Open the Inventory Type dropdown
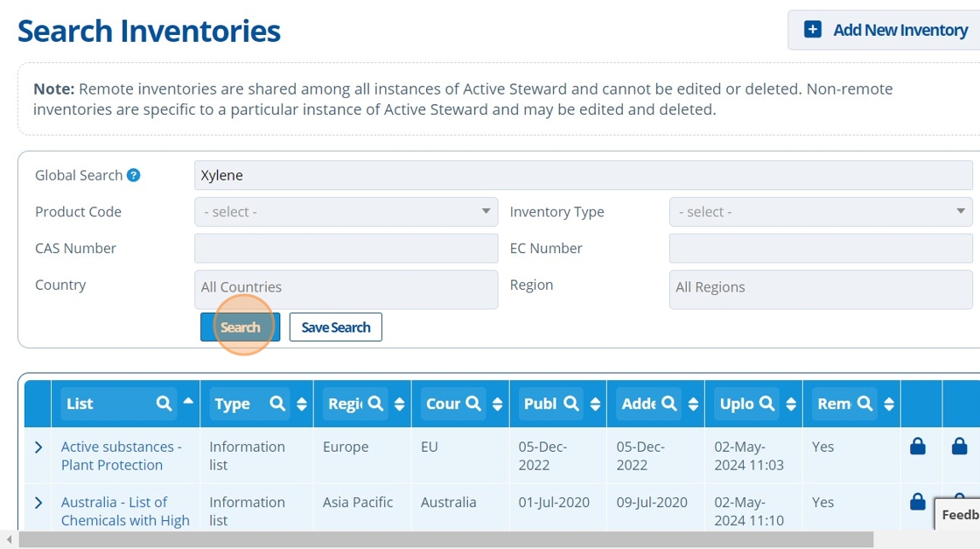Image resolution: width=980 pixels, height=549 pixels. 820,212
